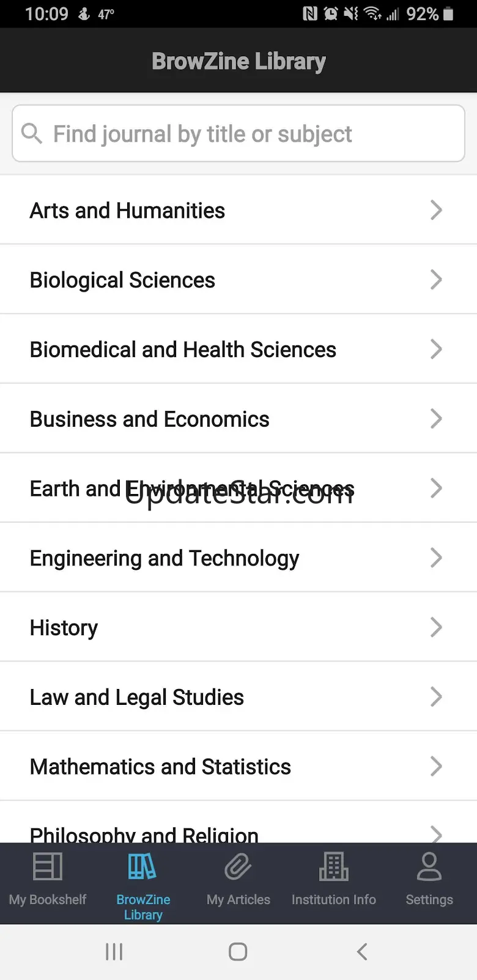Image resolution: width=477 pixels, height=980 pixels.
Task: Tap the Institution Info building icon
Action: pyautogui.click(x=333, y=866)
